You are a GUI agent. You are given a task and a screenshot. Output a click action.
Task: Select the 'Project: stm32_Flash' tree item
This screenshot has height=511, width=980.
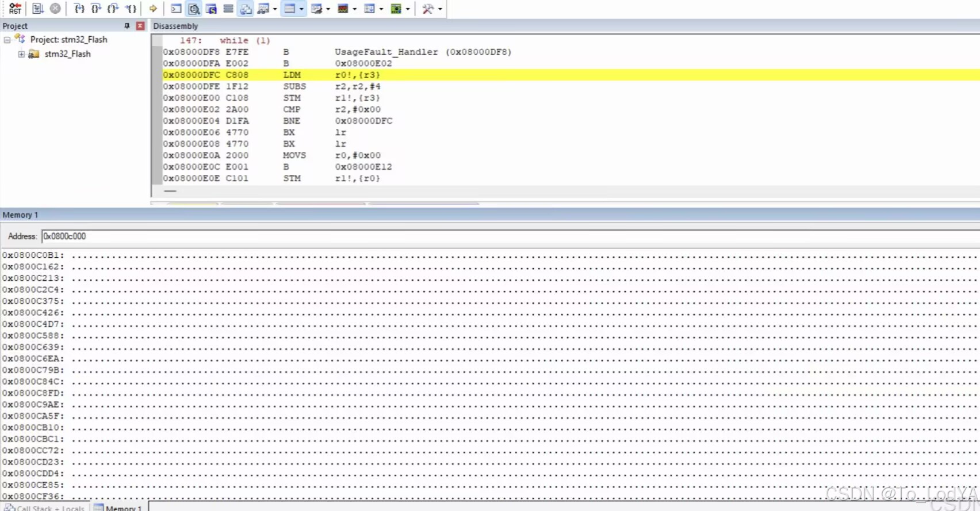tap(68, 40)
